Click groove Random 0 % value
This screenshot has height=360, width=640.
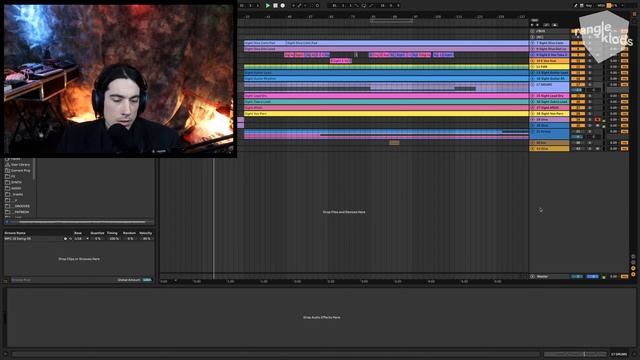click(x=130, y=239)
